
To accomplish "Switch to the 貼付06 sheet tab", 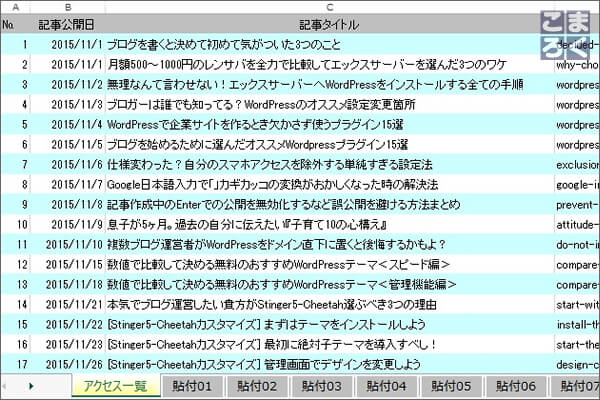I will point(516,386).
